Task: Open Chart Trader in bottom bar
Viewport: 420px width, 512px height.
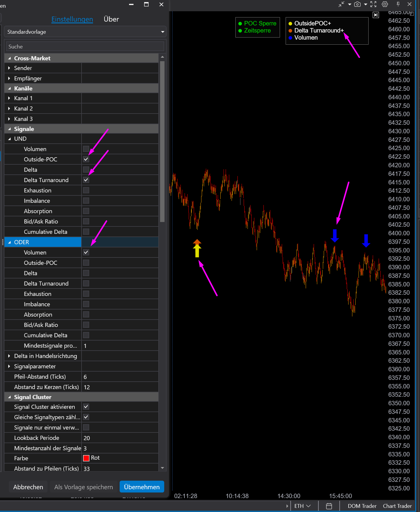Action: 397,506
